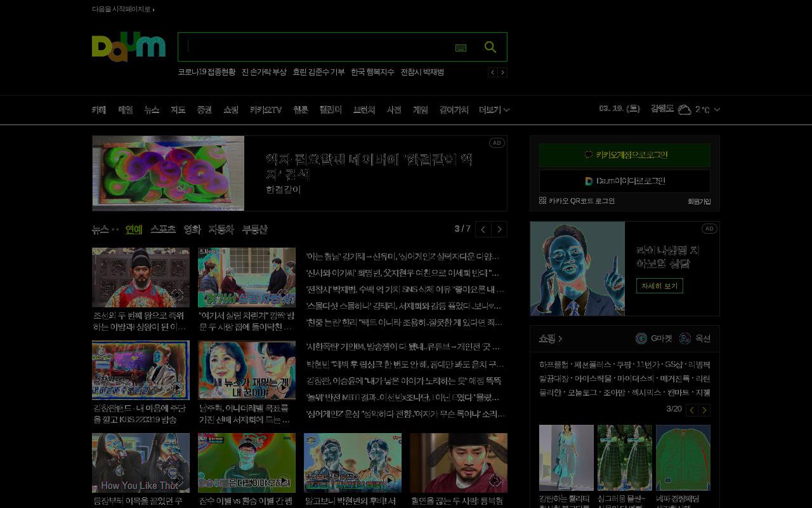Click previous arrow in shopping pager

692,410
